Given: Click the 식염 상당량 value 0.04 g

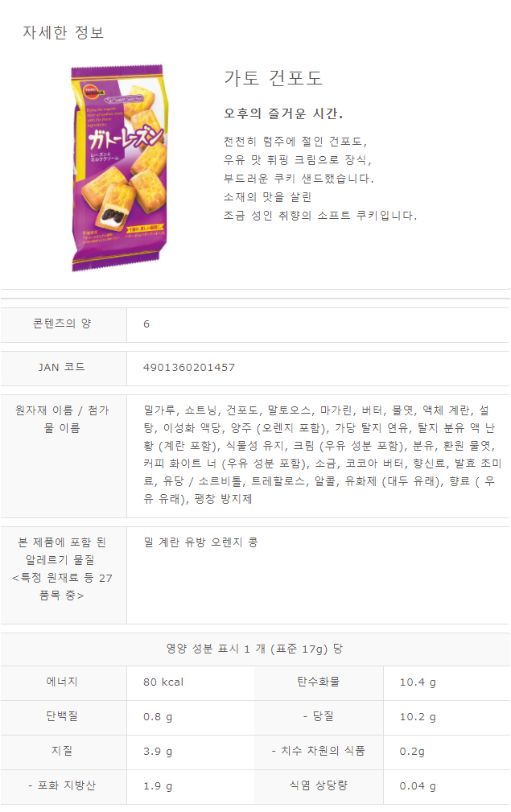Looking at the screenshot, I should (x=418, y=786).
